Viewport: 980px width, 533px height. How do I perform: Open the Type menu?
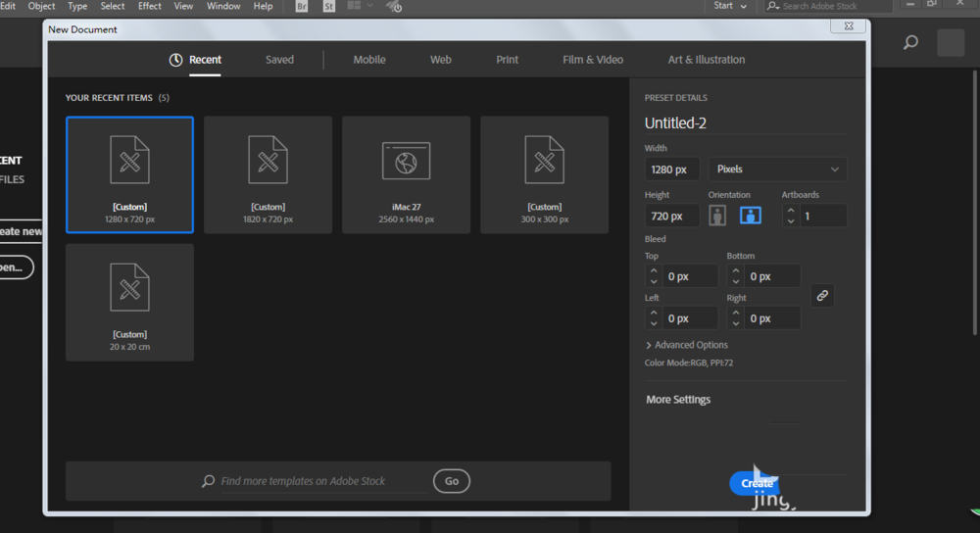point(77,6)
